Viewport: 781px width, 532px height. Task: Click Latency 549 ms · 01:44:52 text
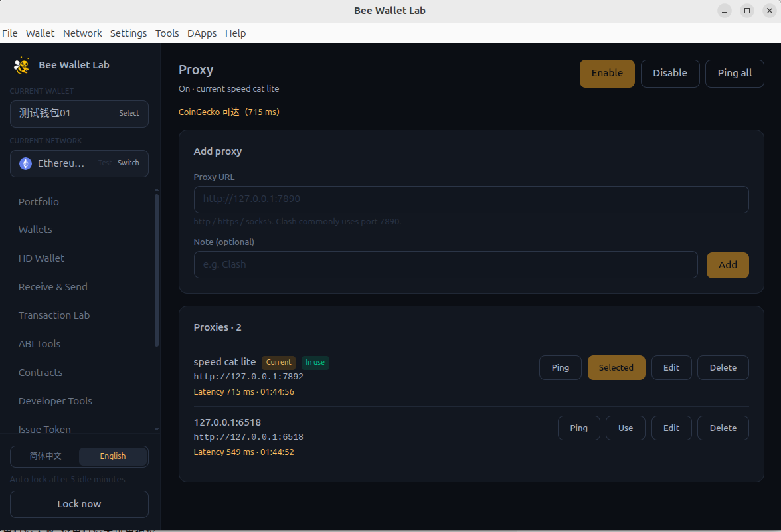244,452
